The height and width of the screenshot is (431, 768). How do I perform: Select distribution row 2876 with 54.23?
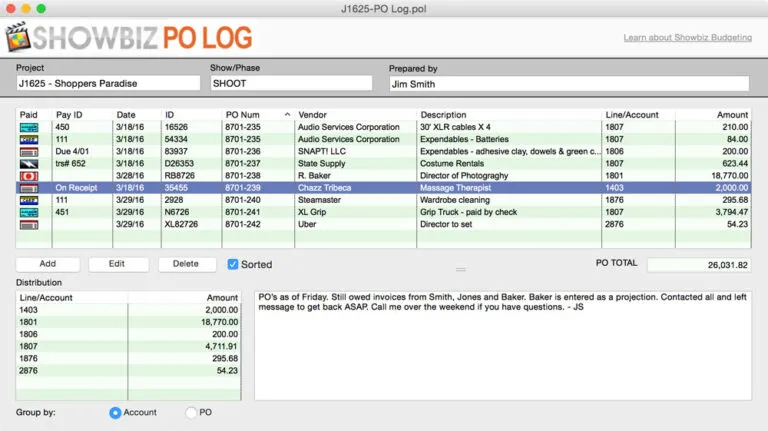[x=128, y=371]
